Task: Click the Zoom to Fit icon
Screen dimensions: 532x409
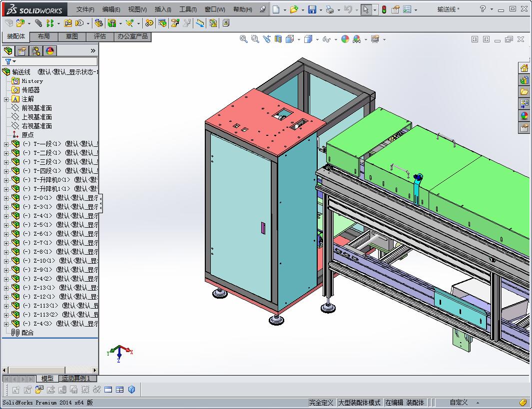Action: (x=243, y=39)
